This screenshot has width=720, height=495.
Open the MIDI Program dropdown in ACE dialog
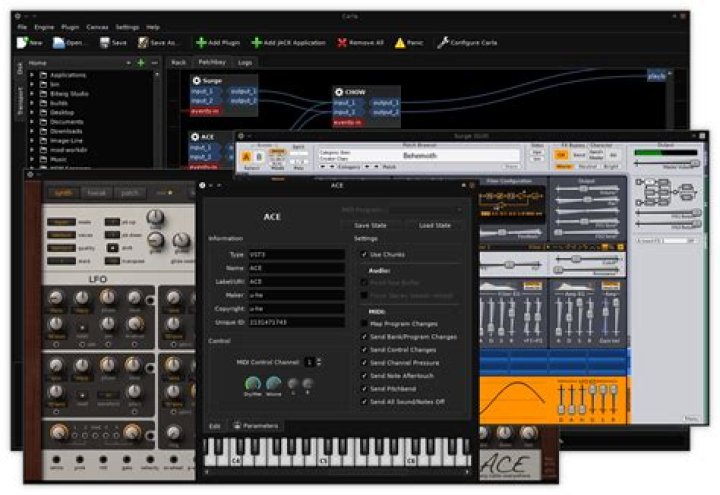pos(427,210)
